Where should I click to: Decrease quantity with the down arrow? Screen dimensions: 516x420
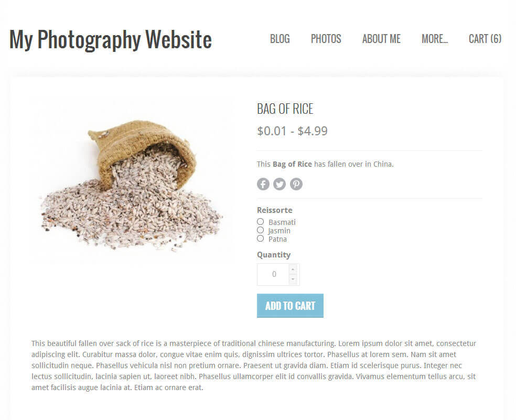coord(293,279)
